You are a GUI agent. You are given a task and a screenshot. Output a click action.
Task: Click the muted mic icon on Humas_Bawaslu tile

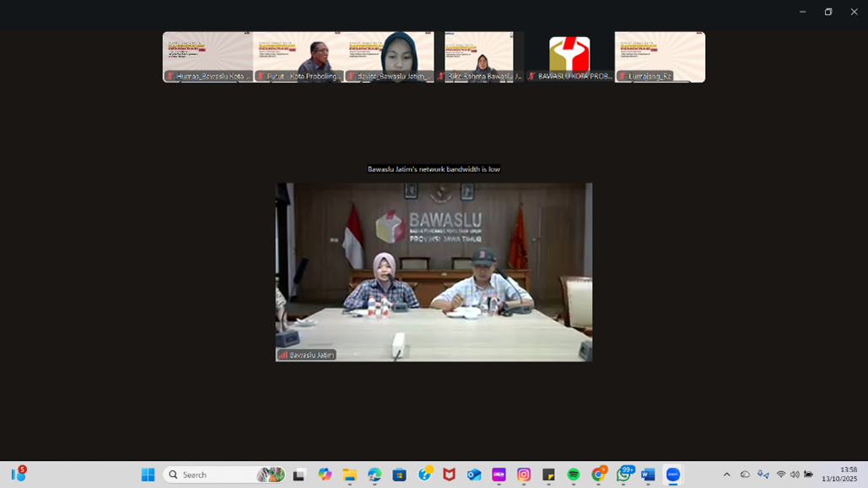click(170, 77)
